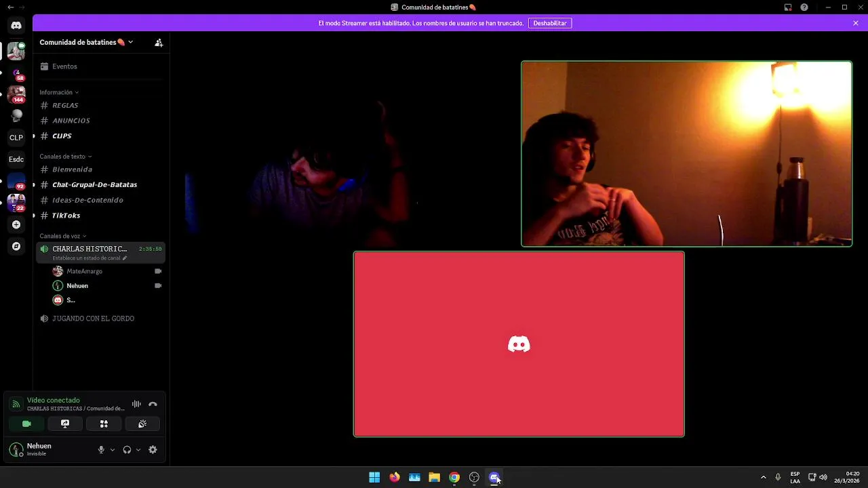
Task: Open the REGLAS channel
Action: (x=101, y=105)
